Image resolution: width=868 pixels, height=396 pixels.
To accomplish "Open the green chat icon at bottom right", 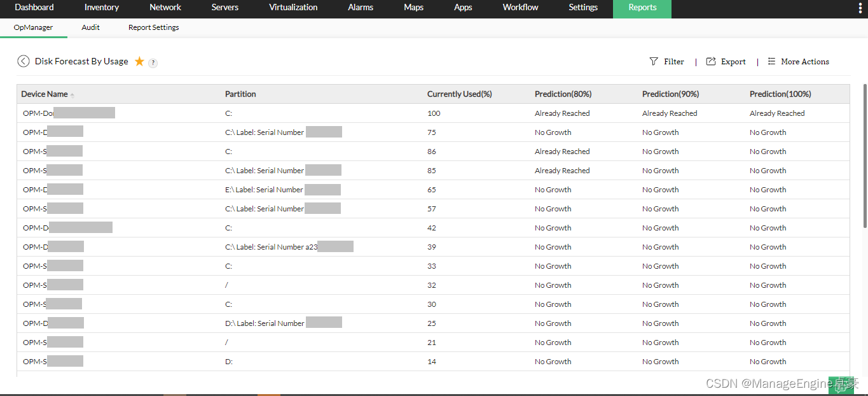I will tap(841, 385).
